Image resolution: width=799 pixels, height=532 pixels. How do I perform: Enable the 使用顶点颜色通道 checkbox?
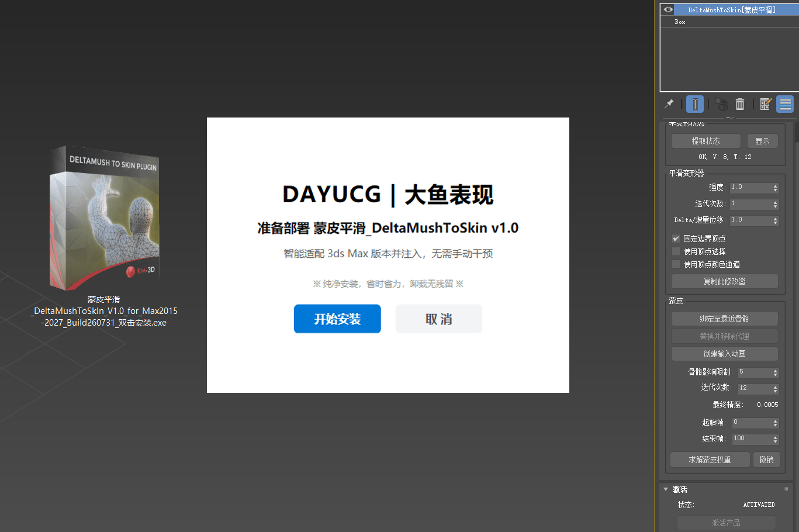click(676, 264)
